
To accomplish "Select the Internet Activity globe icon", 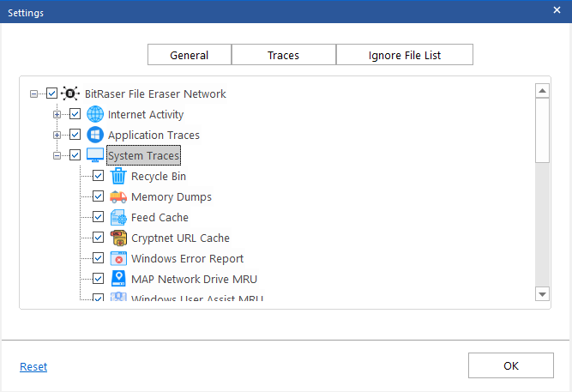I will click(95, 114).
